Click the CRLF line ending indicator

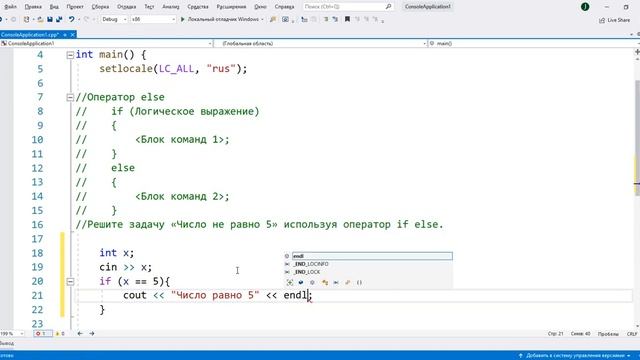click(632, 334)
